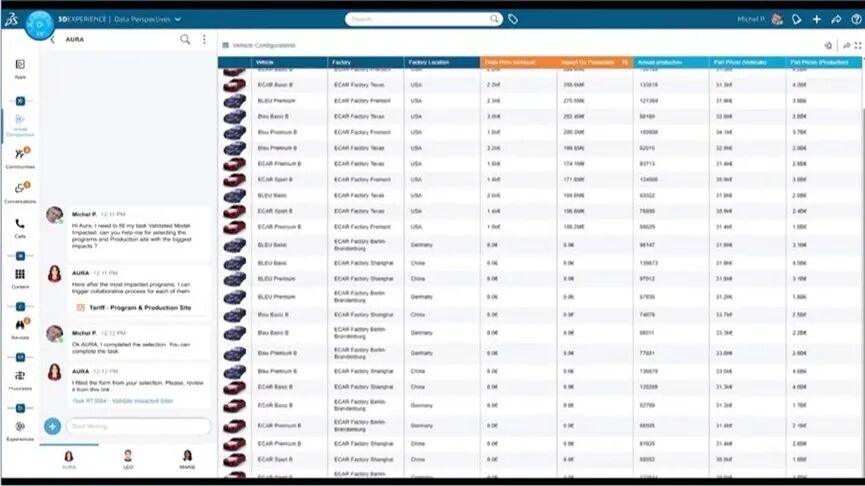Click the sort icon in Impact On Production header
The height and width of the screenshot is (486, 865).
pos(625,62)
